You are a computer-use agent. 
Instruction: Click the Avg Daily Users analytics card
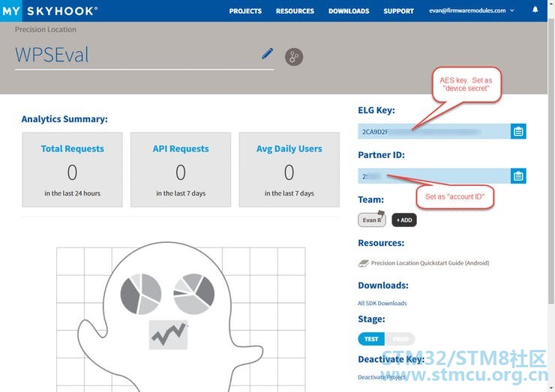click(x=289, y=169)
